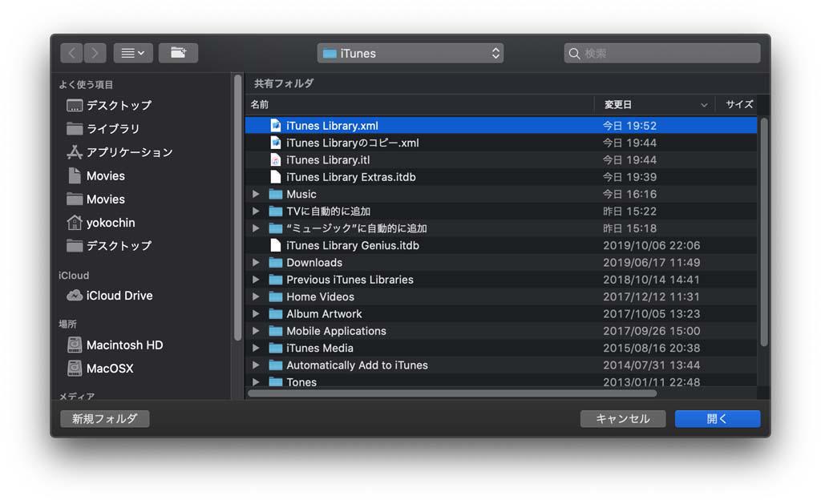Click the キャンセル button

pyautogui.click(x=622, y=419)
